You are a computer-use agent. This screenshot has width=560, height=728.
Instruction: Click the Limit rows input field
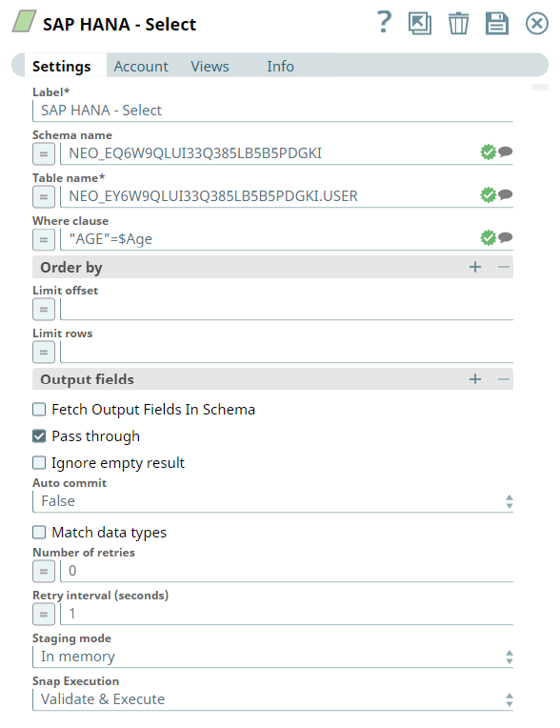[287, 352]
